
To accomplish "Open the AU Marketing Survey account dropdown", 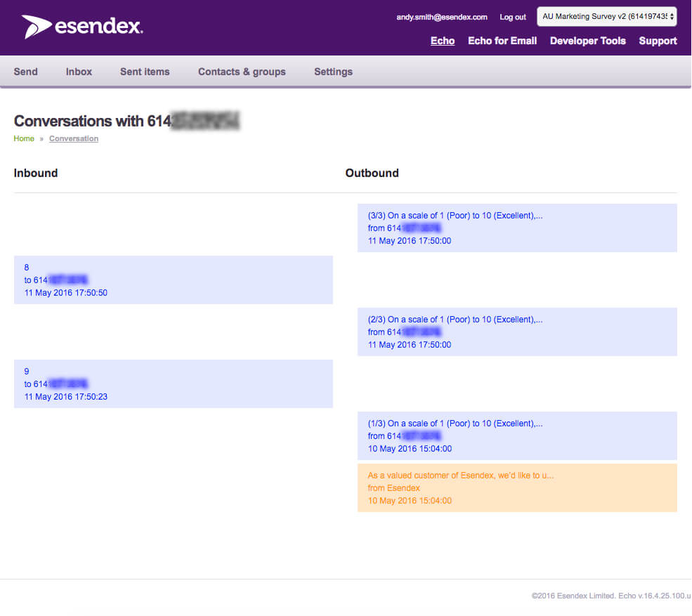I will click(606, 17).
